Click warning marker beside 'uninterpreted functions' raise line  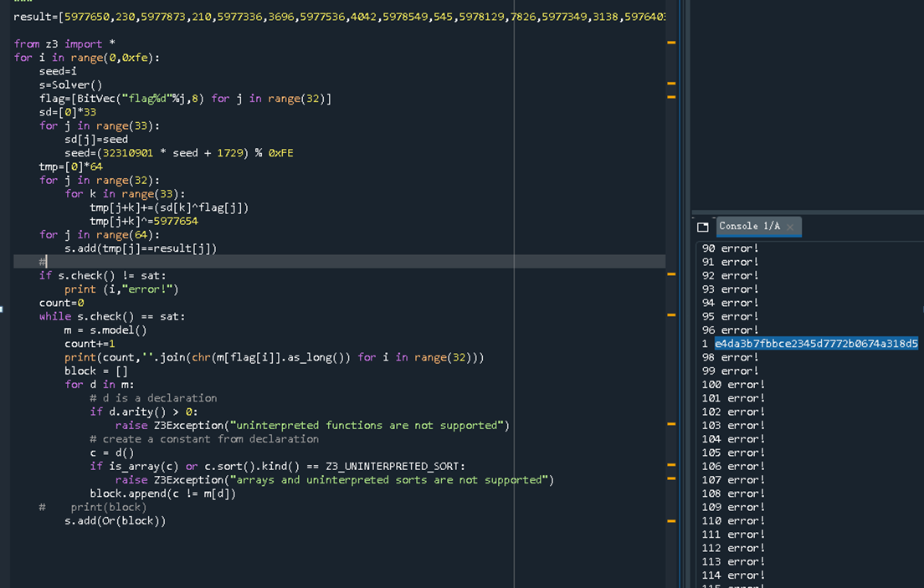671,423
